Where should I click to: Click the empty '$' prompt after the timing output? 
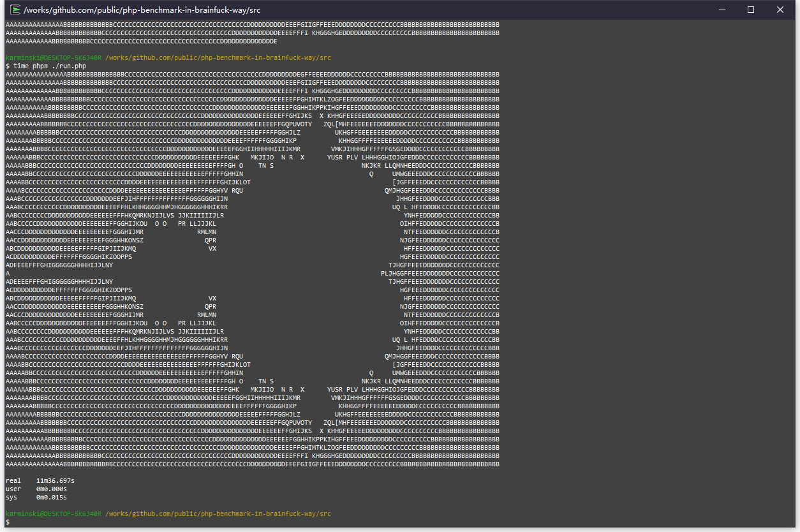8,522
